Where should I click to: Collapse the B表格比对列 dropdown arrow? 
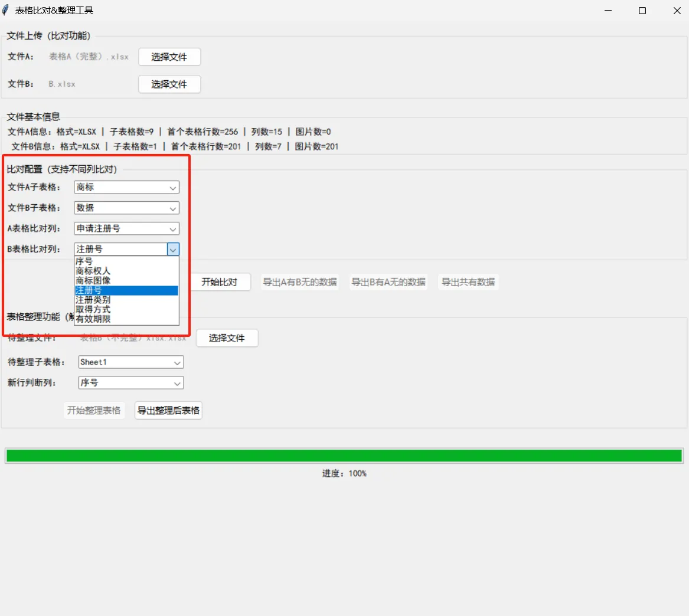(x=173, y=250)
